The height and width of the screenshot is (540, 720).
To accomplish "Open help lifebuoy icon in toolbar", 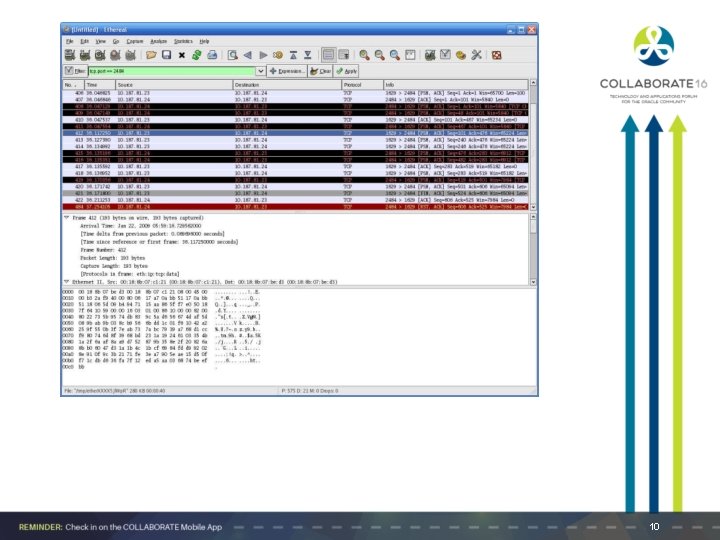I will pyautogui.click(x=496, y=55).
